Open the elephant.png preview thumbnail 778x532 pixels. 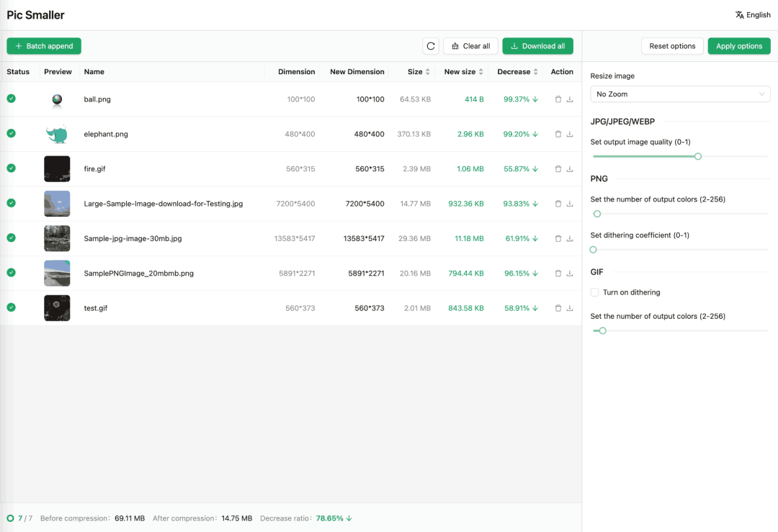pos(57,134)
